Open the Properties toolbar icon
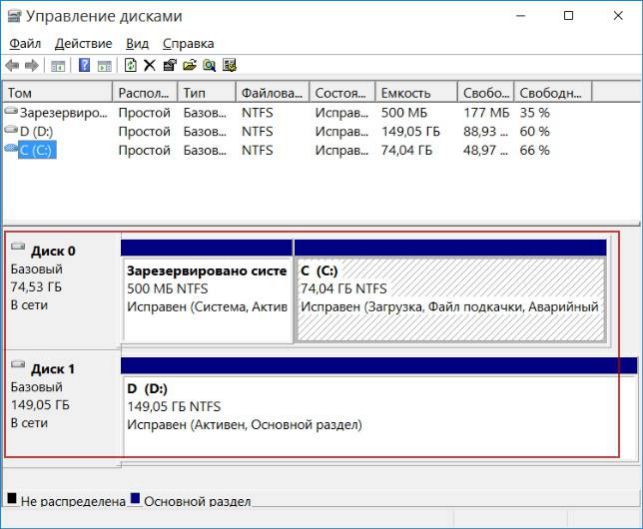 point(170,65)
